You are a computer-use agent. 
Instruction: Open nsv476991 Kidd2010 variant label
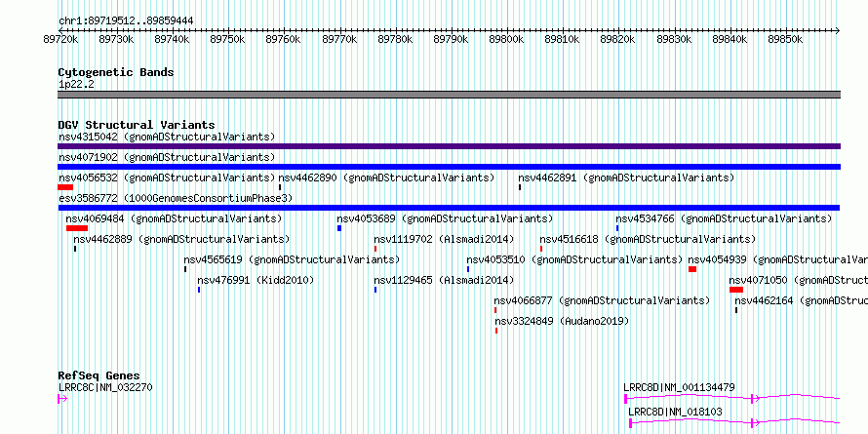[x=256, y=280]
